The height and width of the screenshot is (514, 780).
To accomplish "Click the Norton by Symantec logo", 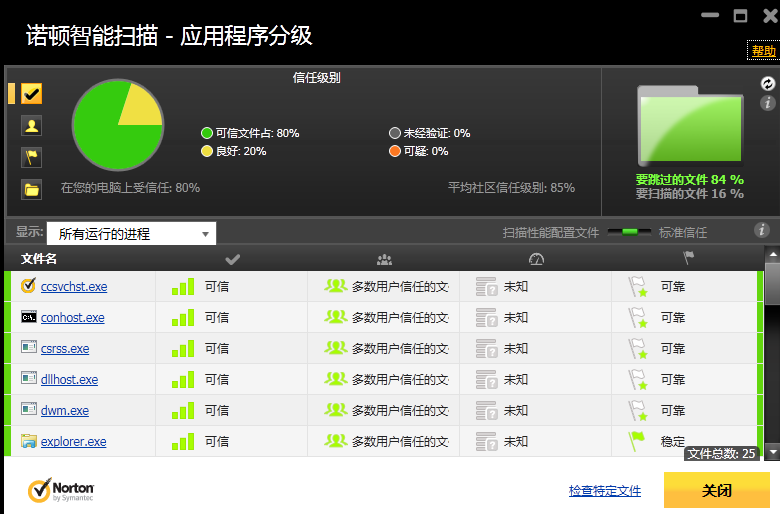I will pos(60,490).
